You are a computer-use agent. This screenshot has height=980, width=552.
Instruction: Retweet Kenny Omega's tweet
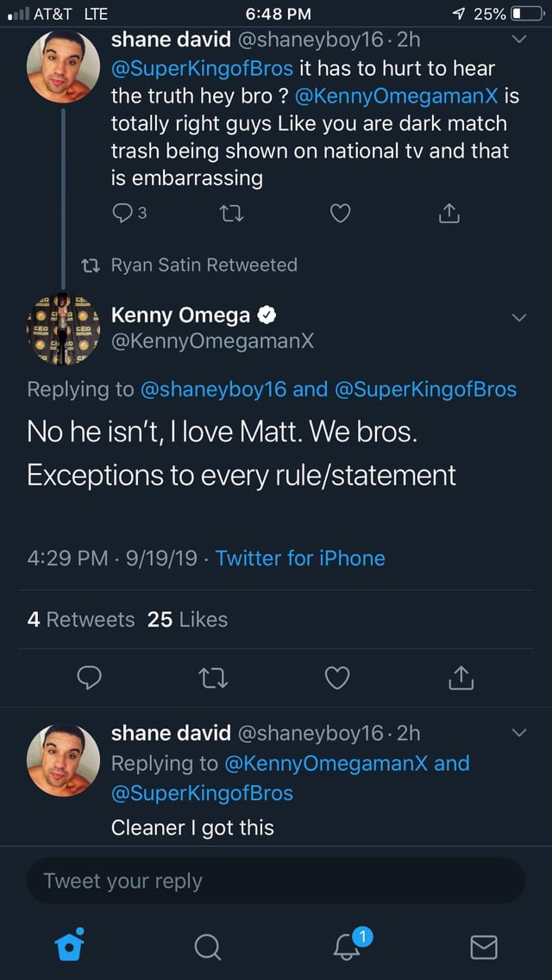[x=214, y=679]
